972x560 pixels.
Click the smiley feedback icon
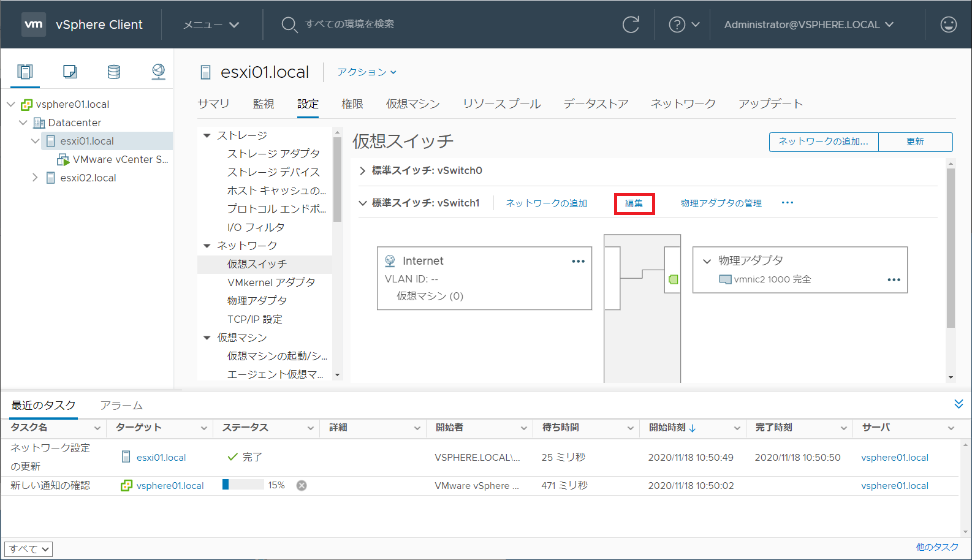click(x=948, y=25)
